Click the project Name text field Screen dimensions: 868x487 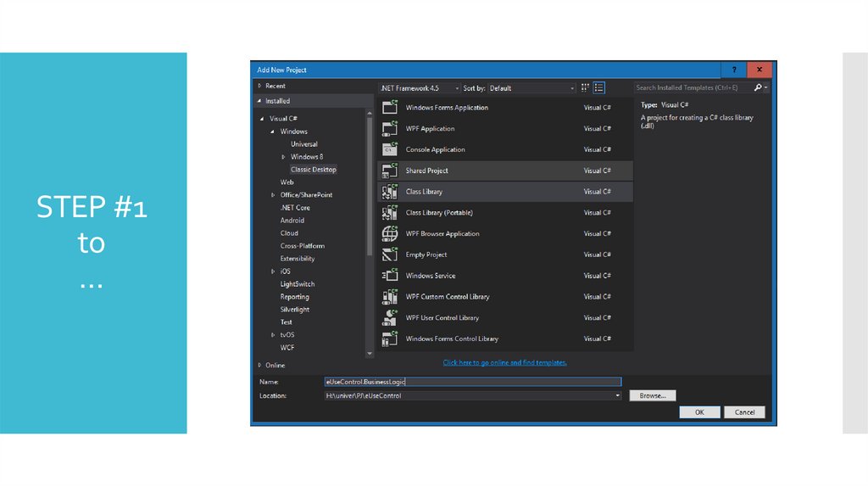click(472, 383)
